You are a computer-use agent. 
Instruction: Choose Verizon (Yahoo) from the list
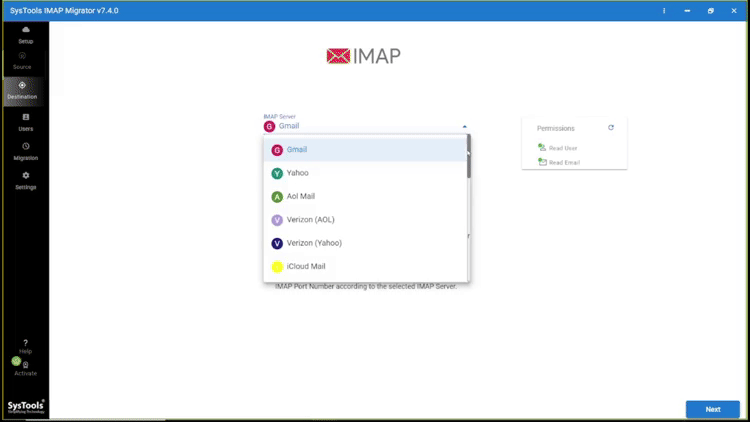pos(365,244)
